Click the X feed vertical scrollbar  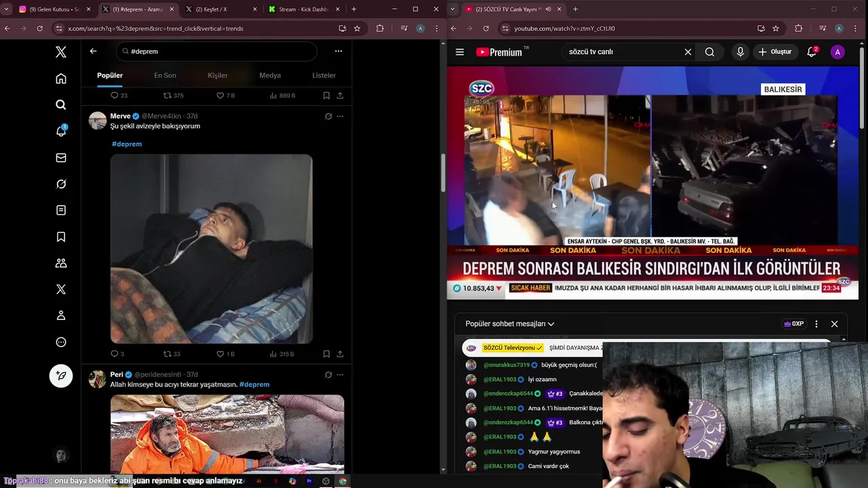pos(443,173)
